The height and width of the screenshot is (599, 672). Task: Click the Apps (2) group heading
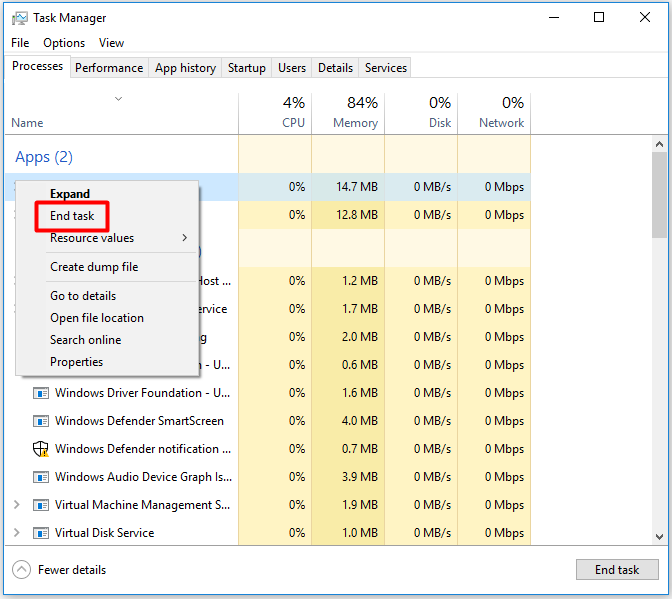click(x=44, y=157)
